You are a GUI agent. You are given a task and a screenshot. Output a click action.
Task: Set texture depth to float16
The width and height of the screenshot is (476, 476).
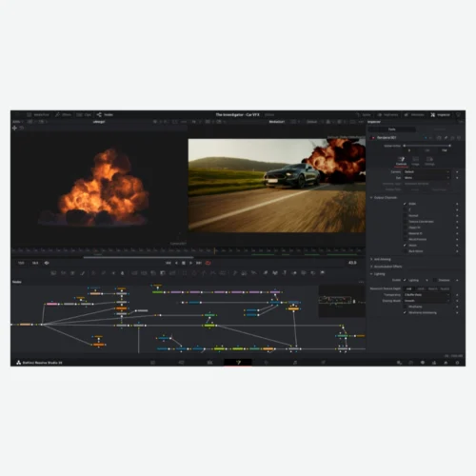pos(433,288)
